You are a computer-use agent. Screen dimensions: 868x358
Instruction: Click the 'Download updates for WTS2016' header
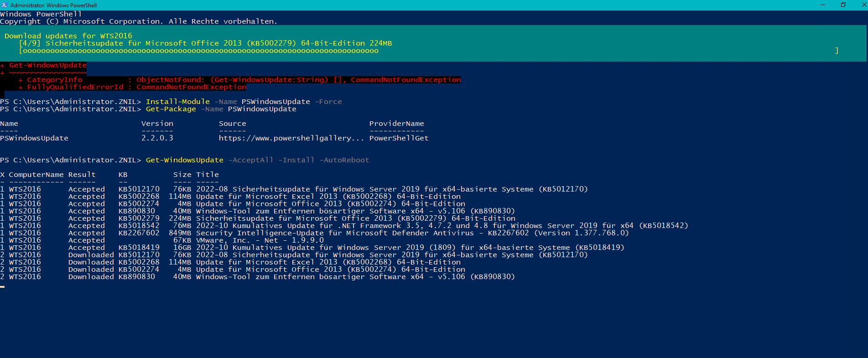[68, 36]
